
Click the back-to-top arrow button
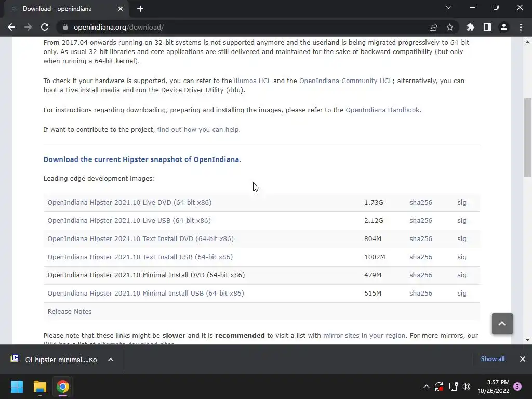tap(502, 324)
